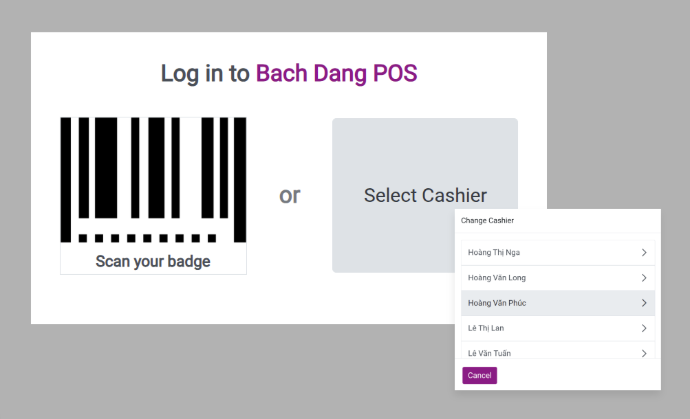Hit the arrow next to Lê Văn Tuấn
Screen dimensions: 690x419
tap(644, 352)
